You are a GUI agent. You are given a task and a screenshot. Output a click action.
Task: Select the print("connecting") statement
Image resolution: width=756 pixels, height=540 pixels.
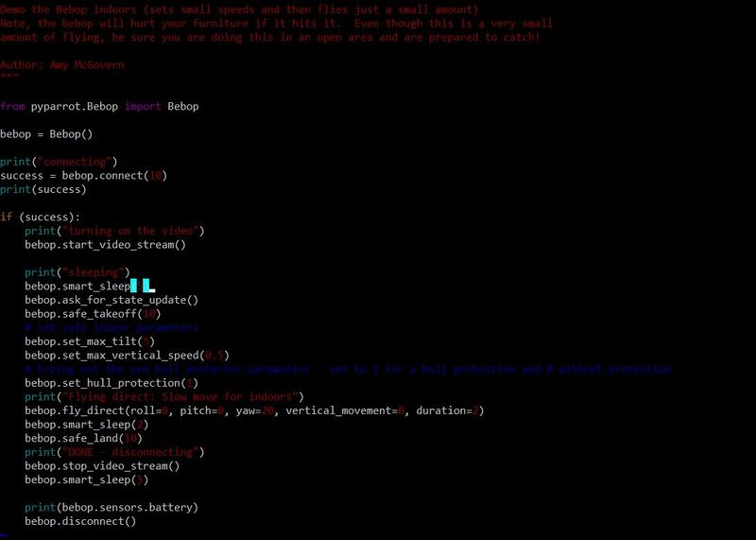point(59,162)
